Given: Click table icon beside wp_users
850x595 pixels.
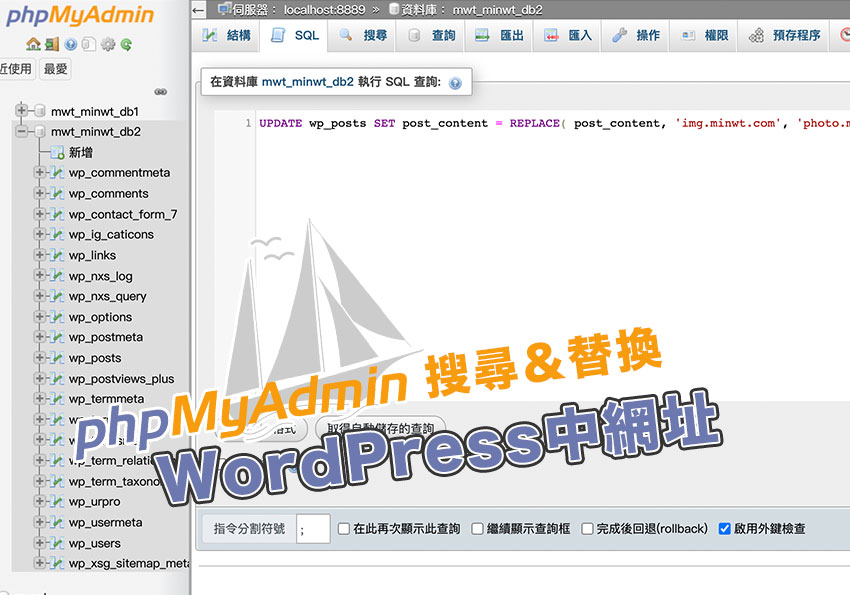Looking at the screenshot, I should coord(57,544).
